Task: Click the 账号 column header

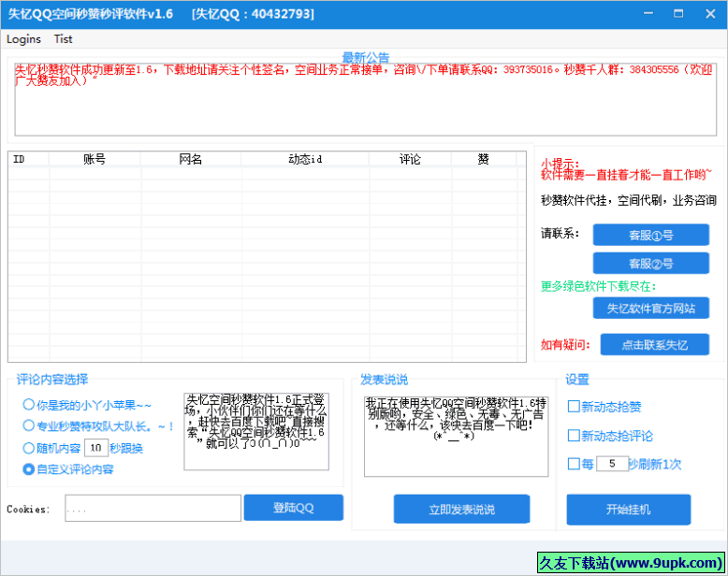Action: pos(95,159)
